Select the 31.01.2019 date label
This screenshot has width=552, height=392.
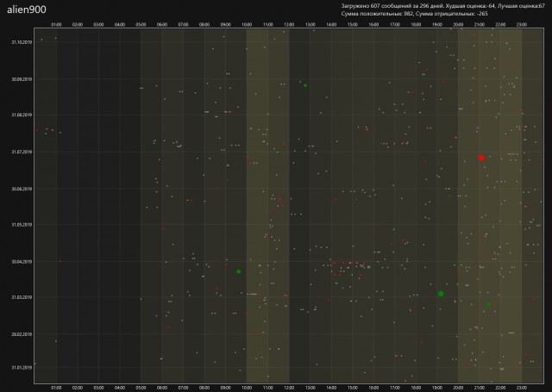(22, 368)
